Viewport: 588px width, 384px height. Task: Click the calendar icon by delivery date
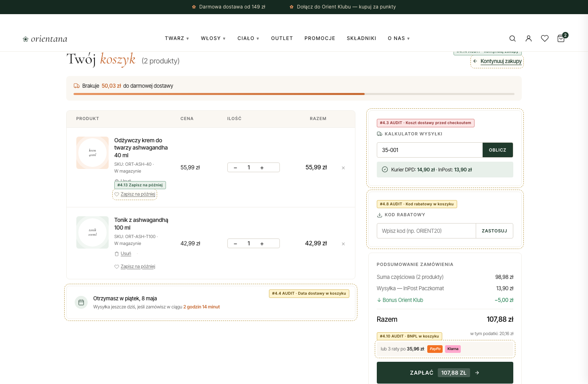pos(81,302)
